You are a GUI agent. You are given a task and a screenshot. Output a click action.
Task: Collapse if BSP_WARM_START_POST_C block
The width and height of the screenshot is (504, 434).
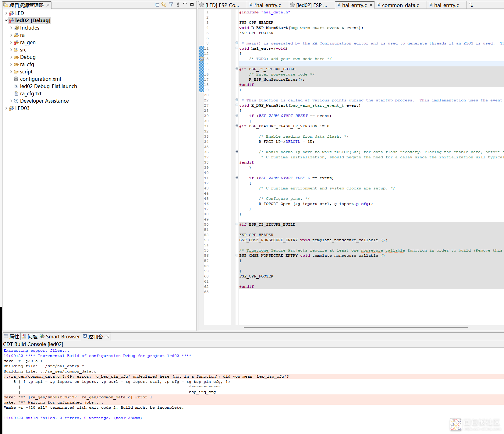[237, 178]
